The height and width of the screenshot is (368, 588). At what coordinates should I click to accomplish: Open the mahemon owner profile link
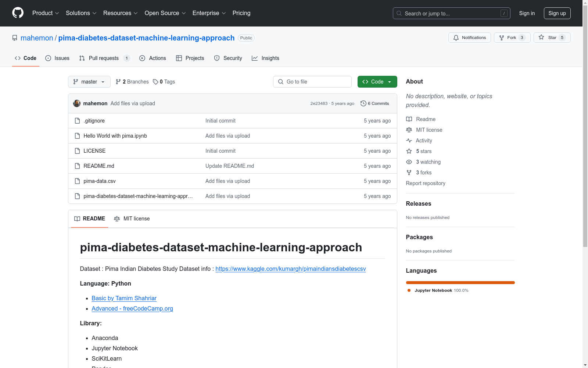pos(37,38)
